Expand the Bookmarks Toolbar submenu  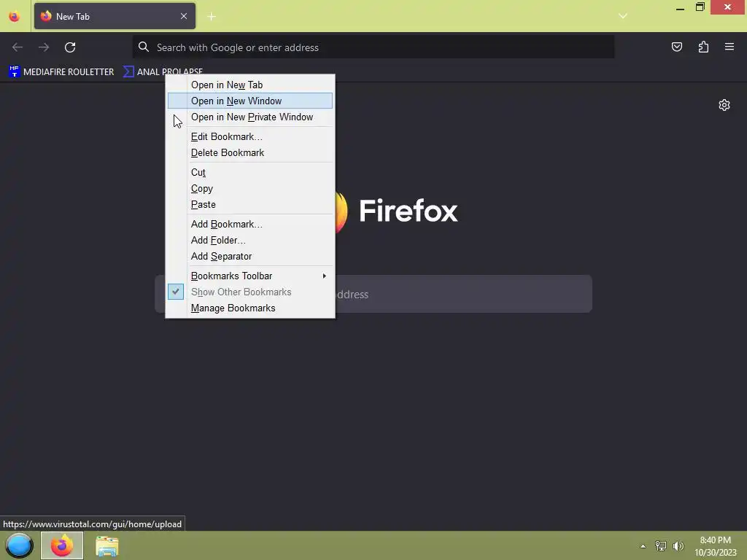pos(250,276)
